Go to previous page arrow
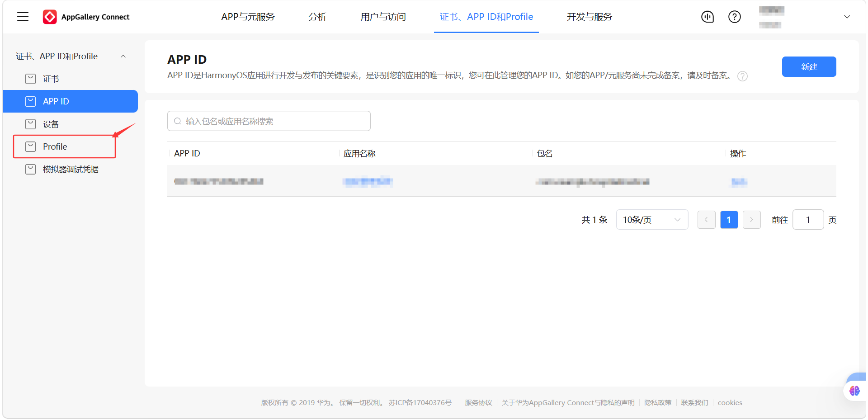868x420 pixels. pos(706,220)
